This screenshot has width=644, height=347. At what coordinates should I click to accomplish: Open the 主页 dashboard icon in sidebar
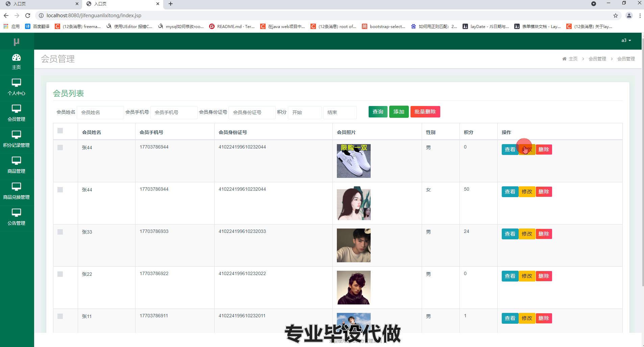16,62
